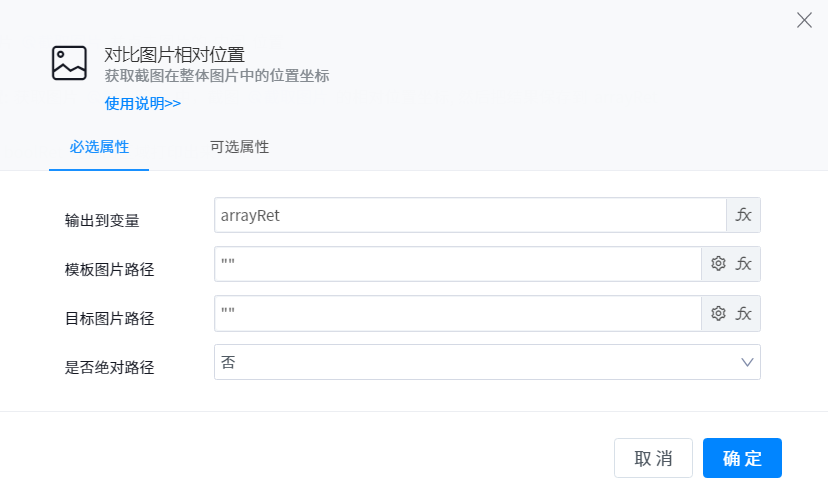
Task: Click the image icon in dialog header
Action: [70, 63]
